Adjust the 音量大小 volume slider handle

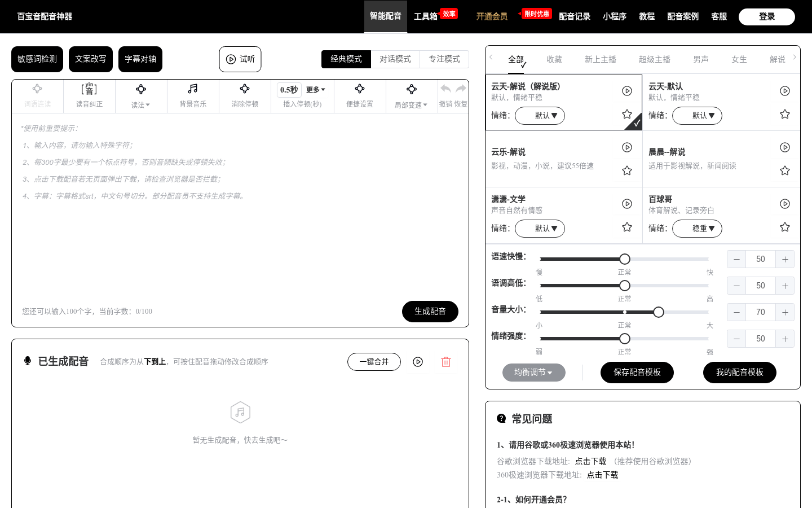659,312
